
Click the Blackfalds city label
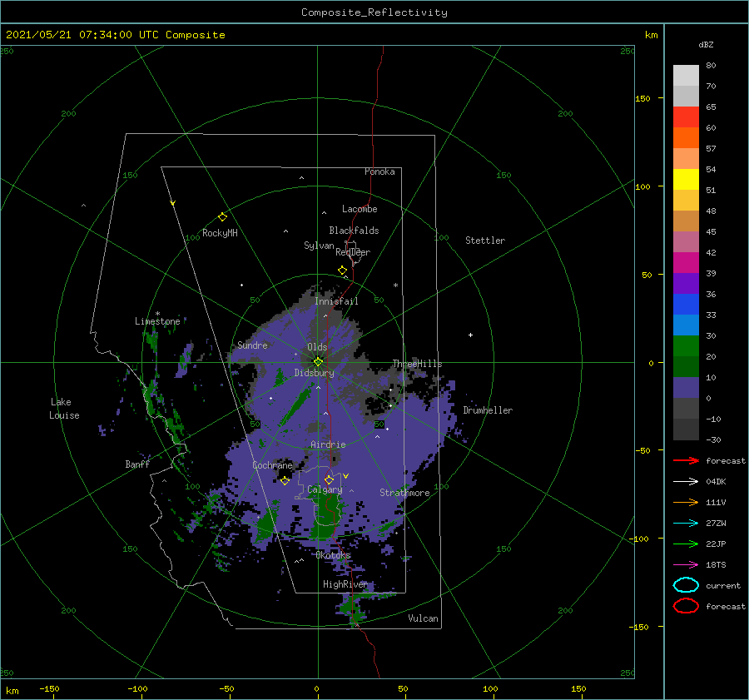[x=354, y=231]
